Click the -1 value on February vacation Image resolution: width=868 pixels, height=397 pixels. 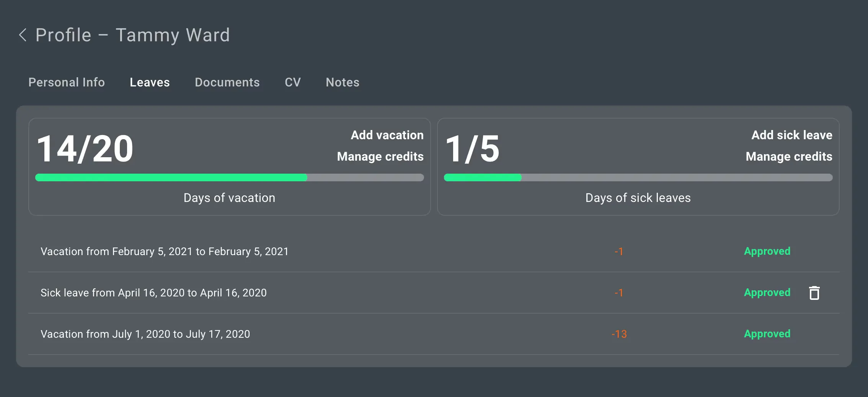(619, 251)
